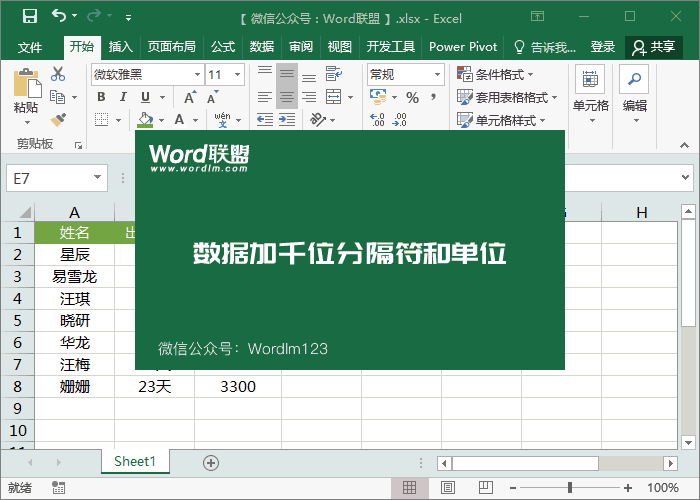
Task: Click horizontal scrollbar right arrow
Action: pos(671,463)
